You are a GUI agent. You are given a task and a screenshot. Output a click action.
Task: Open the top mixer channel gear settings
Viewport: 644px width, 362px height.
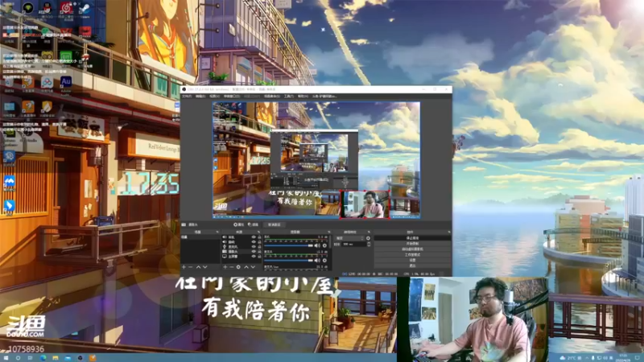(x=324, y=245)
